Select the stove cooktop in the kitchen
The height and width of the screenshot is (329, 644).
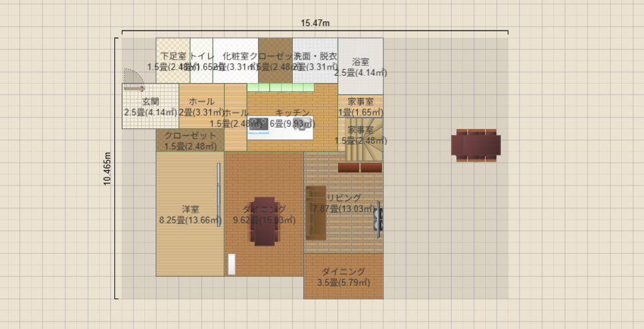[259, 124]
